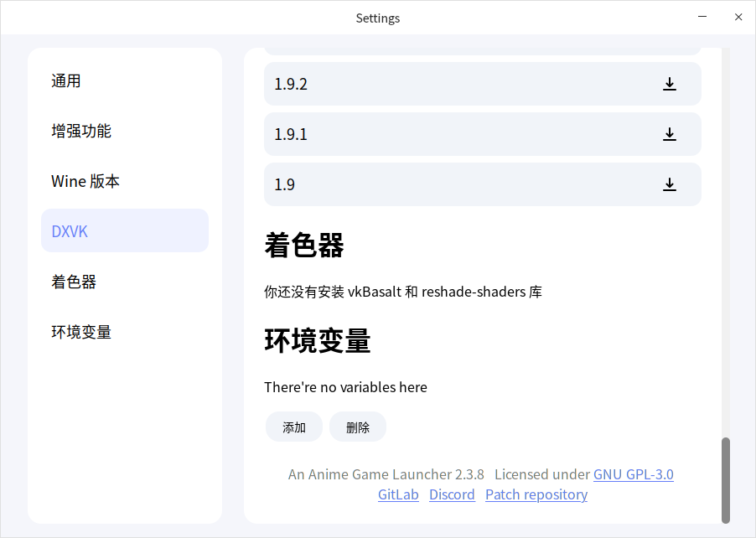Download DXVK version 1.9
The height and width of the screenshot is (538, 756).
(669, 184)
